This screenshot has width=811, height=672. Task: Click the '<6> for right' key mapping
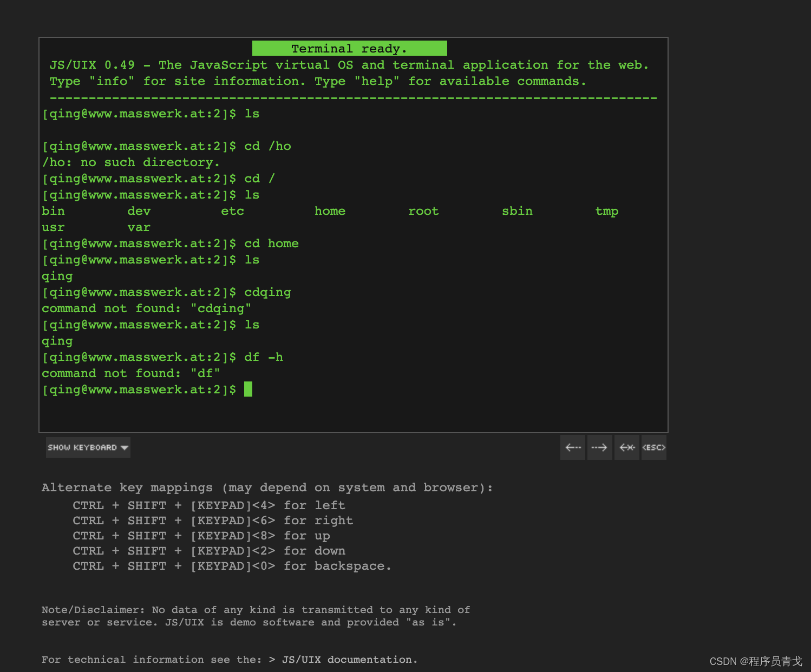click(213, 521)
